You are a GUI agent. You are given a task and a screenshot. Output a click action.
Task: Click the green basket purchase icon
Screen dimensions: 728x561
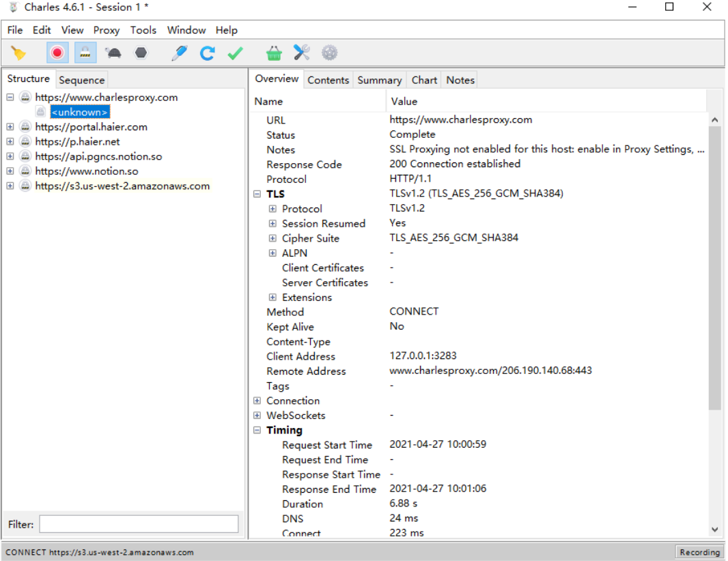click(x=274, y=53)
